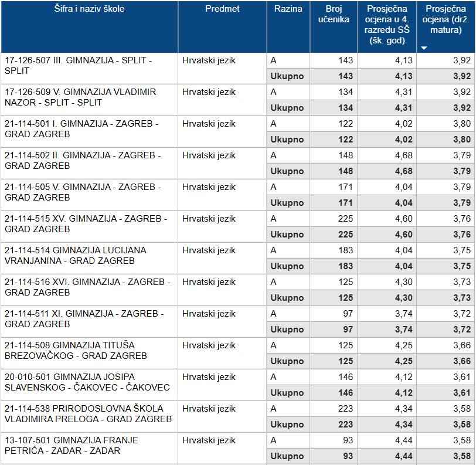Select the III. GIMNAZIJA - SPLIT school cell
The image size is (476, 465).
(x=78, y=66)
